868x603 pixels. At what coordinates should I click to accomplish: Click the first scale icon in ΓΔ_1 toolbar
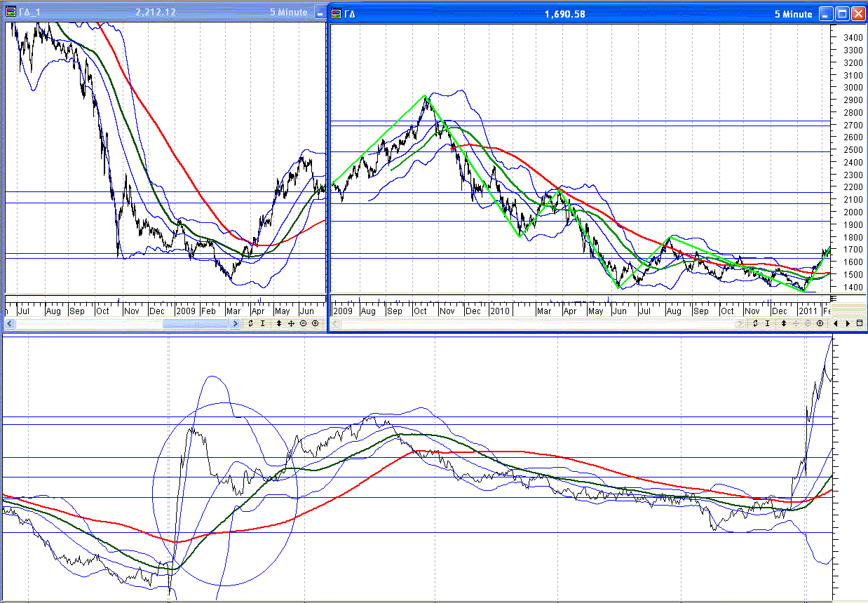point(250,323)
